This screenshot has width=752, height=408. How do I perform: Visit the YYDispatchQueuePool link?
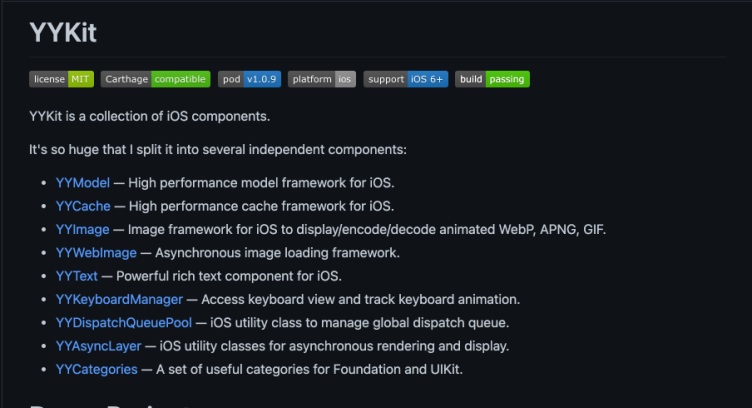(124, 322)
